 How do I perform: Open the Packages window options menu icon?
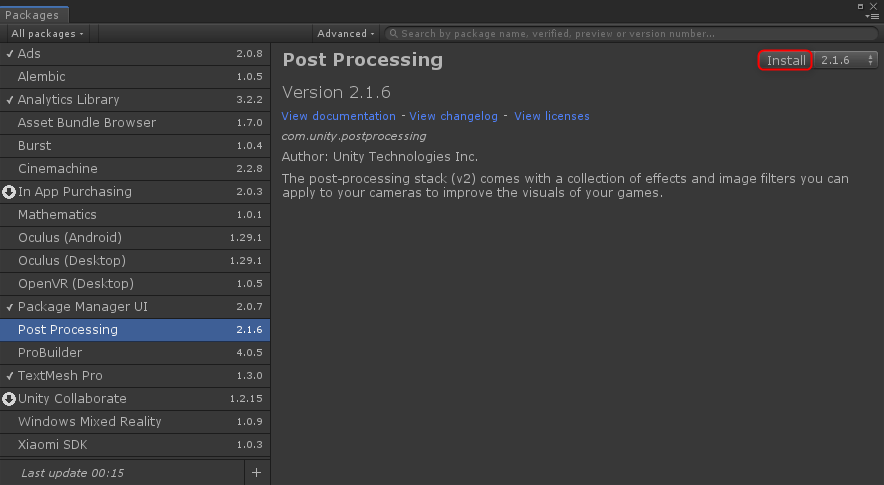(x=872, y=16)
